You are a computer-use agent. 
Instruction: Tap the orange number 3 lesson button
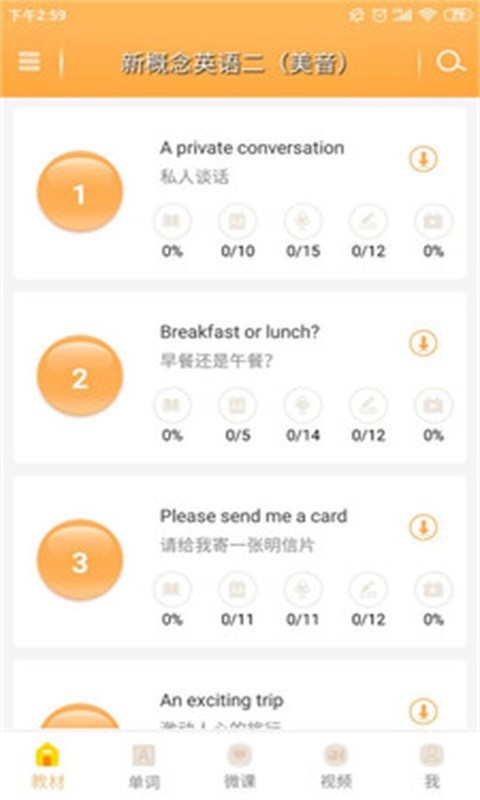point(80,561)
